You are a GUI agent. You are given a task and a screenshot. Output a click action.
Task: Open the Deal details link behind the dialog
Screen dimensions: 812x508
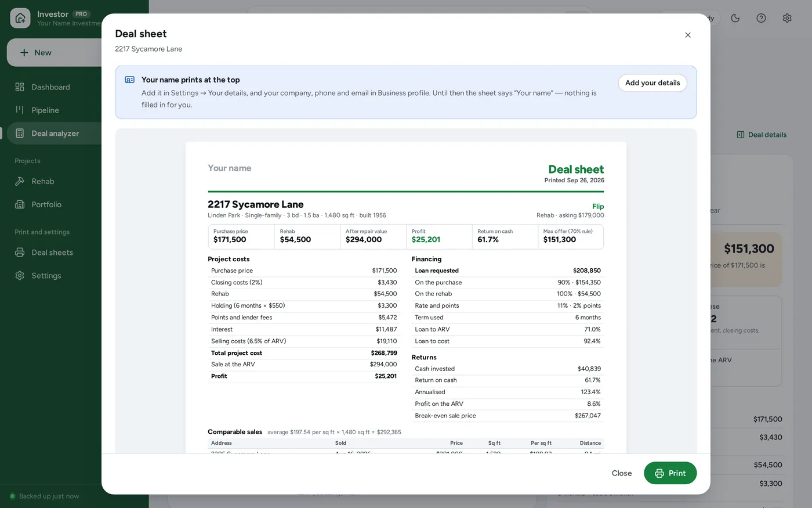click(762, 135)
